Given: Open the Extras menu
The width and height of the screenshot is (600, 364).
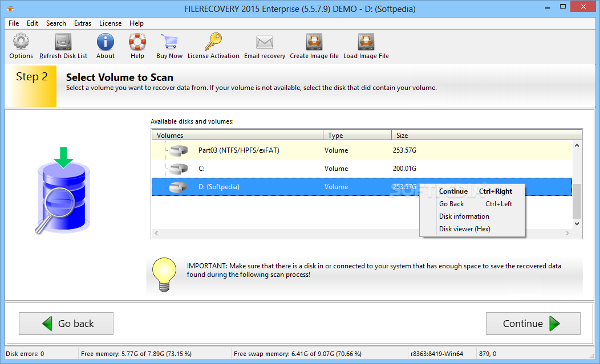Looking at the screenshot, I should pyautogui.click(x=83, y=23).
